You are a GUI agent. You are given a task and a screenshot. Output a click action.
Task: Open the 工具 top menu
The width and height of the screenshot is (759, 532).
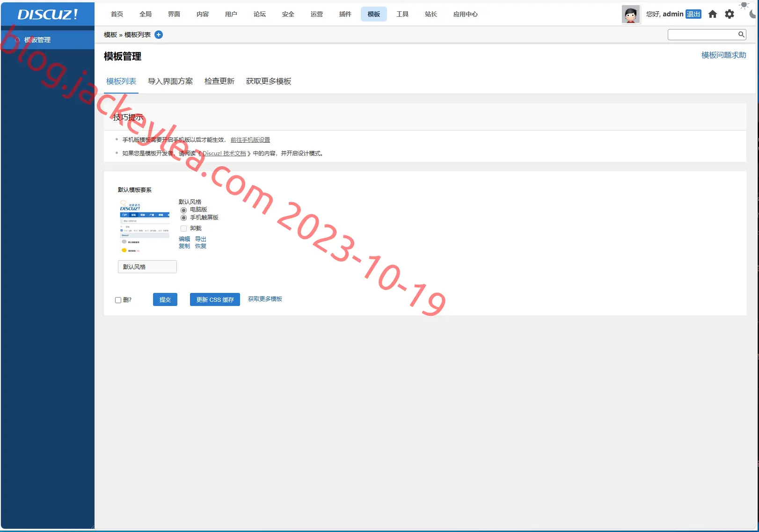tap(402, 14)
